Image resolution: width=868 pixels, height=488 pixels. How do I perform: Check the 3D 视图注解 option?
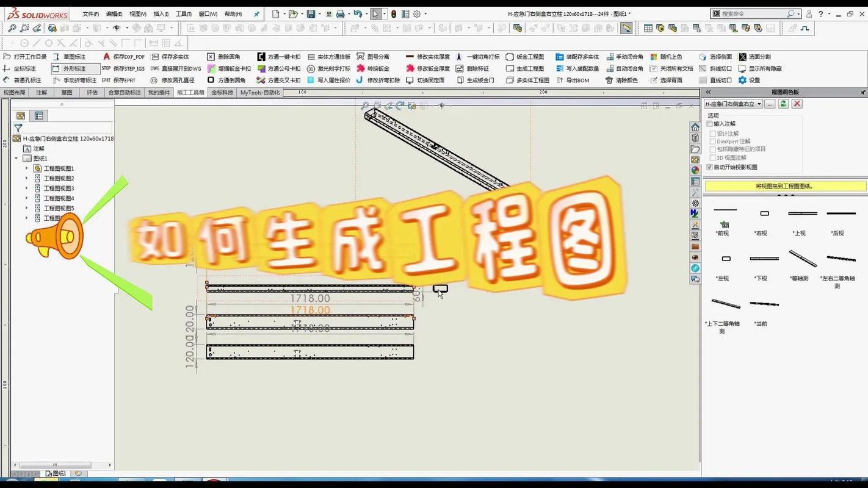[712, 157]
